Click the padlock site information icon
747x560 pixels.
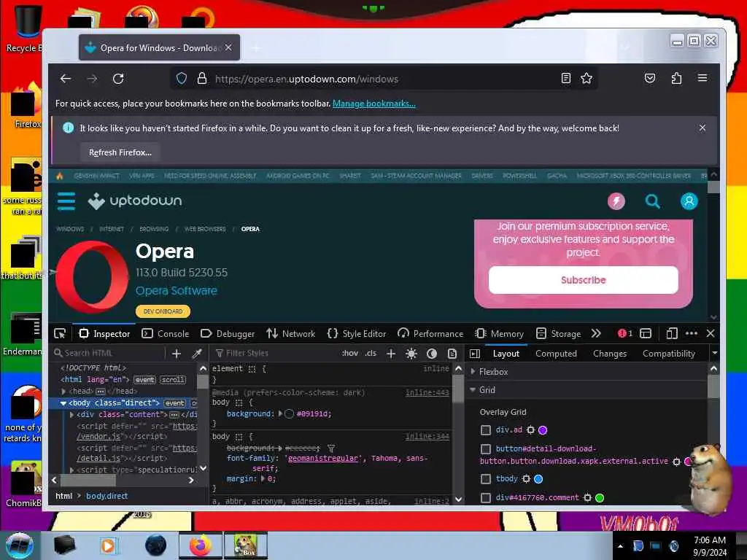pyautogui.click(x=202, y=79)
